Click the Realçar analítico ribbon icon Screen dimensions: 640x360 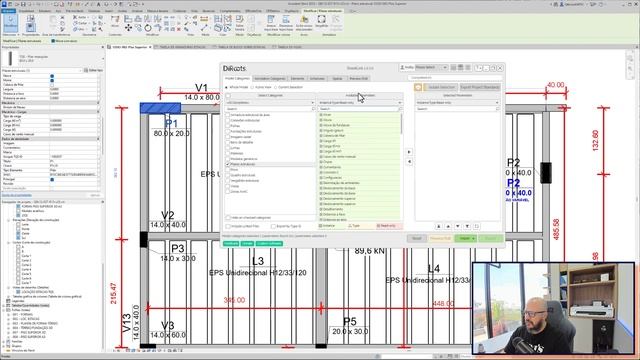304,23
